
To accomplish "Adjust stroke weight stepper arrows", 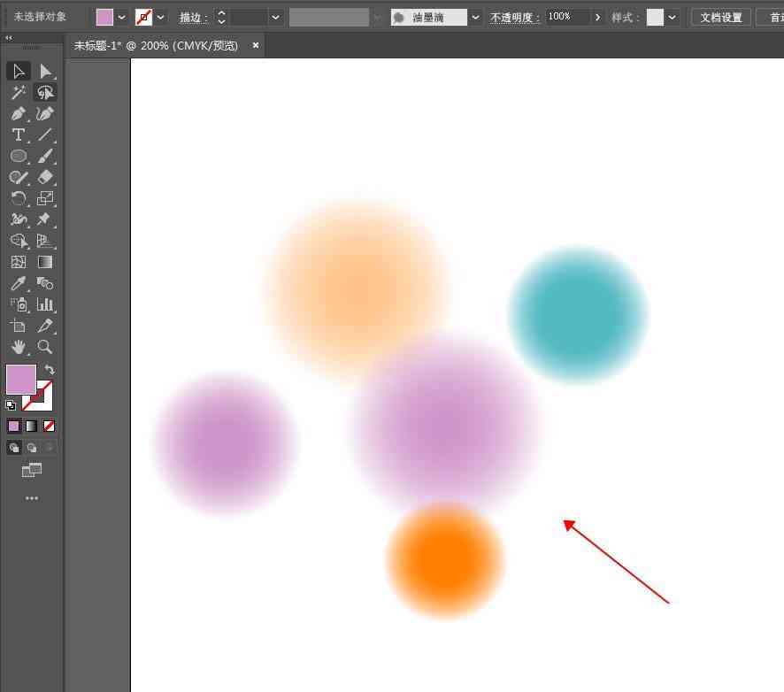I will (x=221, y=18).
